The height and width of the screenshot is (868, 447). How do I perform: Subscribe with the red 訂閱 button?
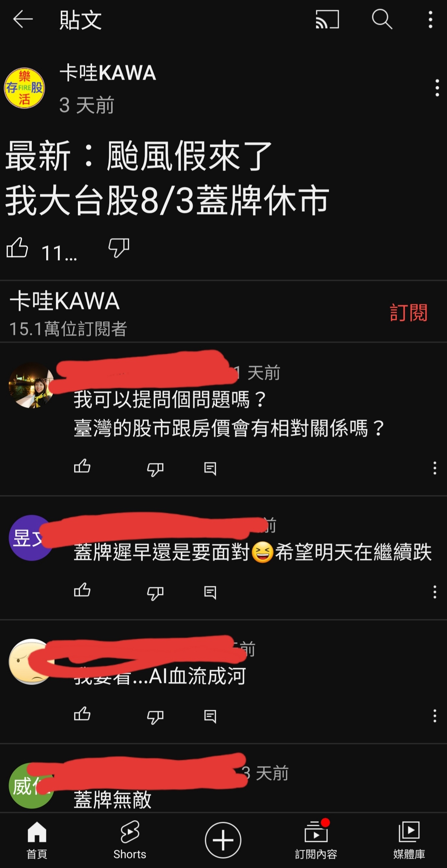(x=408, y=313)
